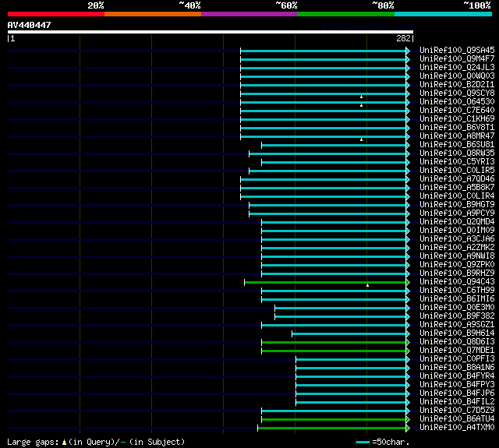Click the UniRef100_Q9ZPK0 label
The image size is (499, 448).
457,265
